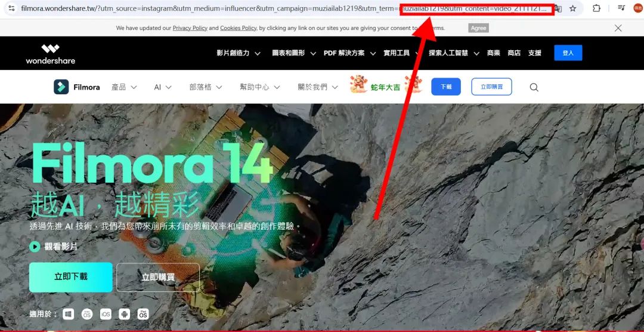Screen dimensions: 644x332
Task: Click the Wondershare logo
Action: click(51, 54)
